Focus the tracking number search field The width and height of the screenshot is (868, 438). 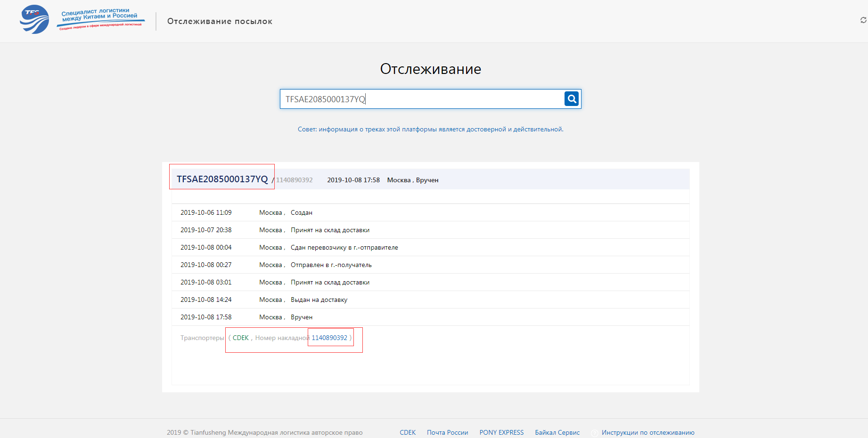tap(422, 99)
